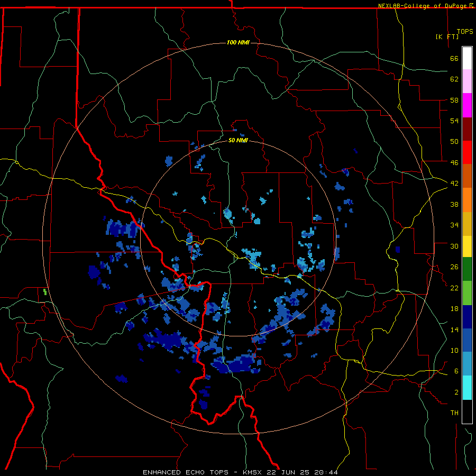This screenshot has width=476, height=476.
Task: Click the '54' legend value
Action: point(454,121)
